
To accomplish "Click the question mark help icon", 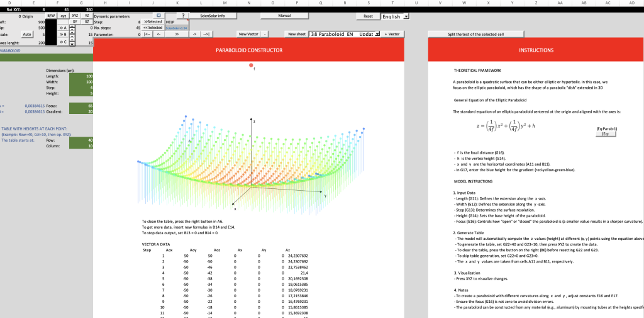I will 182,16.
